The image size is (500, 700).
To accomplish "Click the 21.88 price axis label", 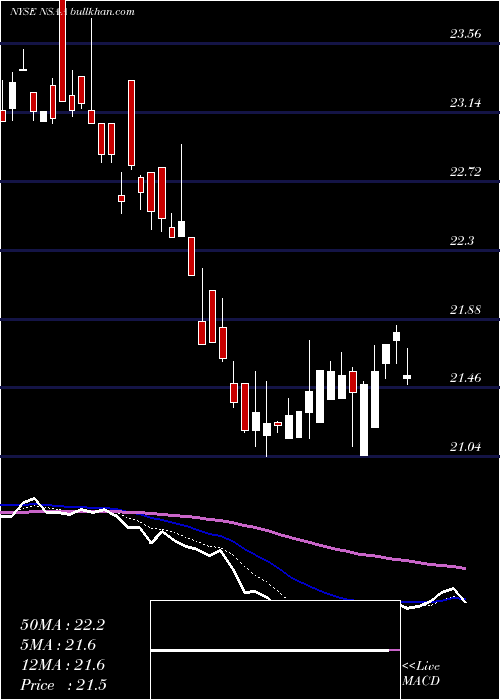I will pos(465,310).
